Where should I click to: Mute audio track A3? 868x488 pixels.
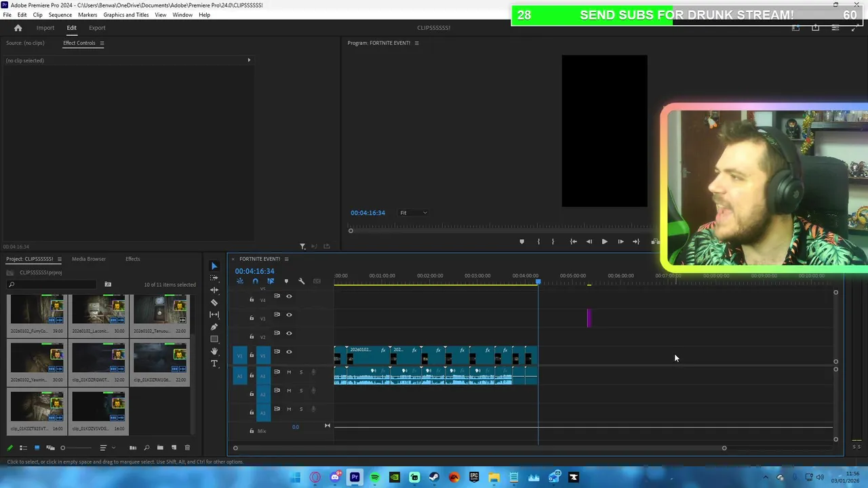(289, 409)
